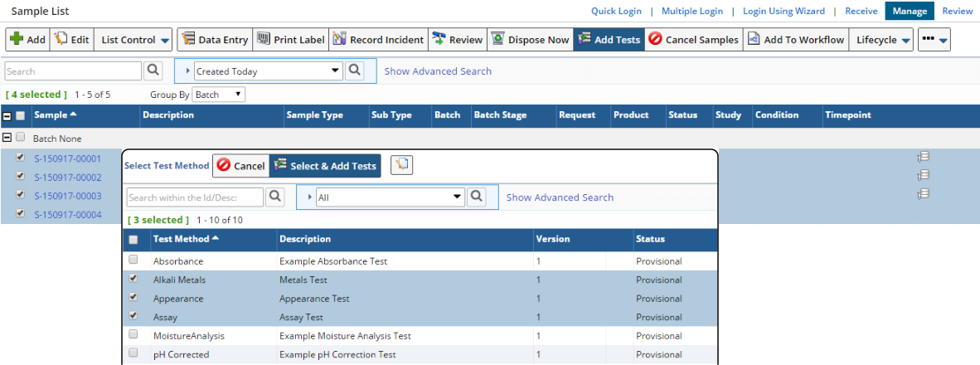Click Cancel Samples button

[x=694, y=39]
